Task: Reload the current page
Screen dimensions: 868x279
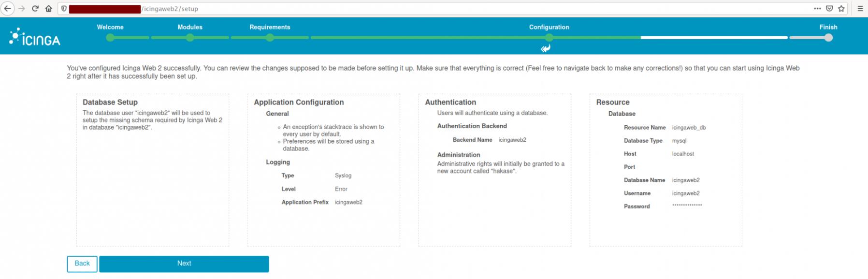Action: point(35,9)
